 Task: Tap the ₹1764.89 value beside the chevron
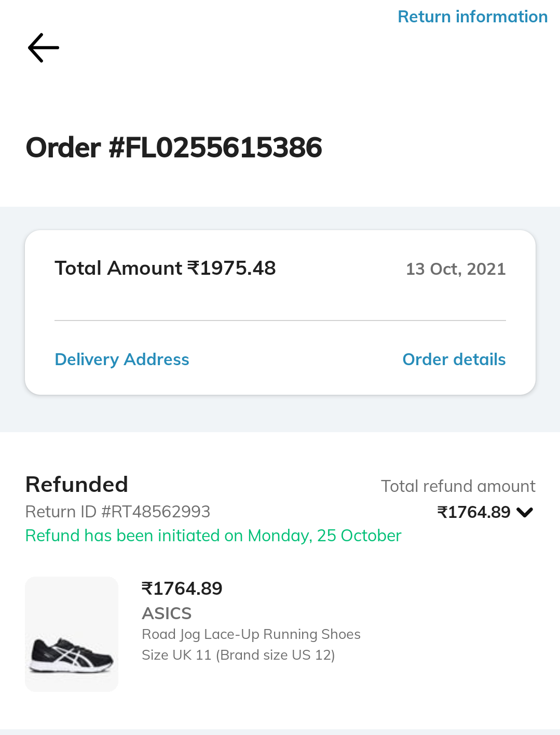(x=474, y=512)
